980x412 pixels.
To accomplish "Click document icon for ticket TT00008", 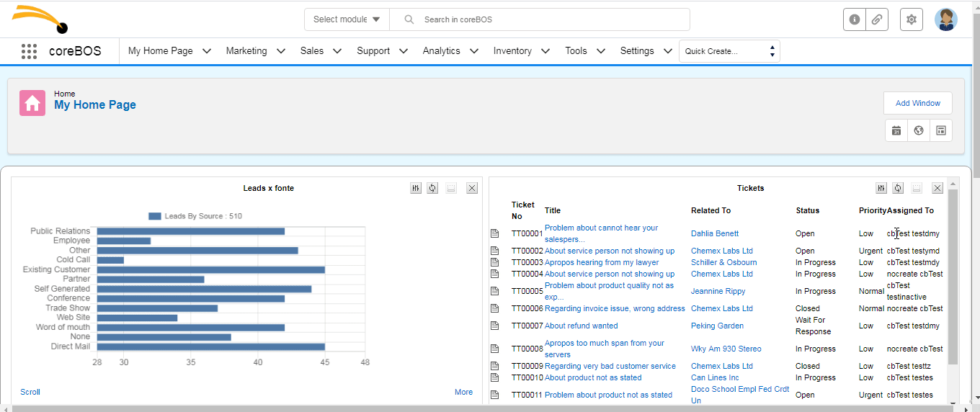I will (x=494, y=349).
